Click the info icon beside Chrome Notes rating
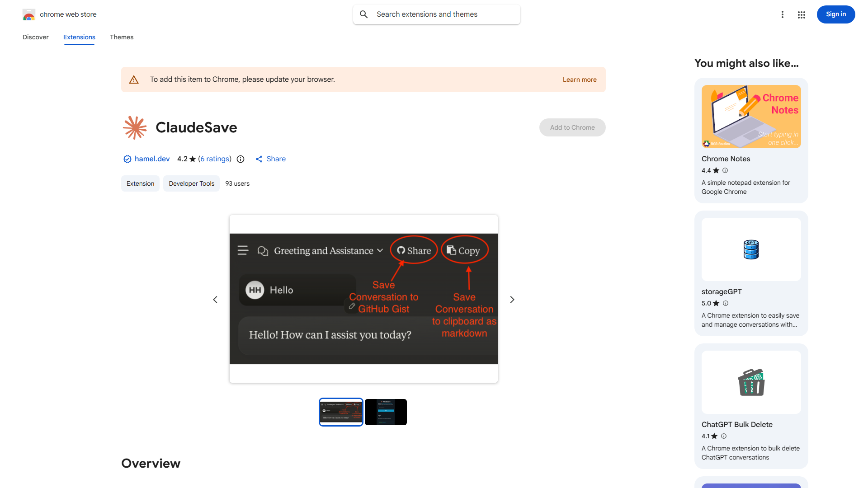 [x=725, y=170]
